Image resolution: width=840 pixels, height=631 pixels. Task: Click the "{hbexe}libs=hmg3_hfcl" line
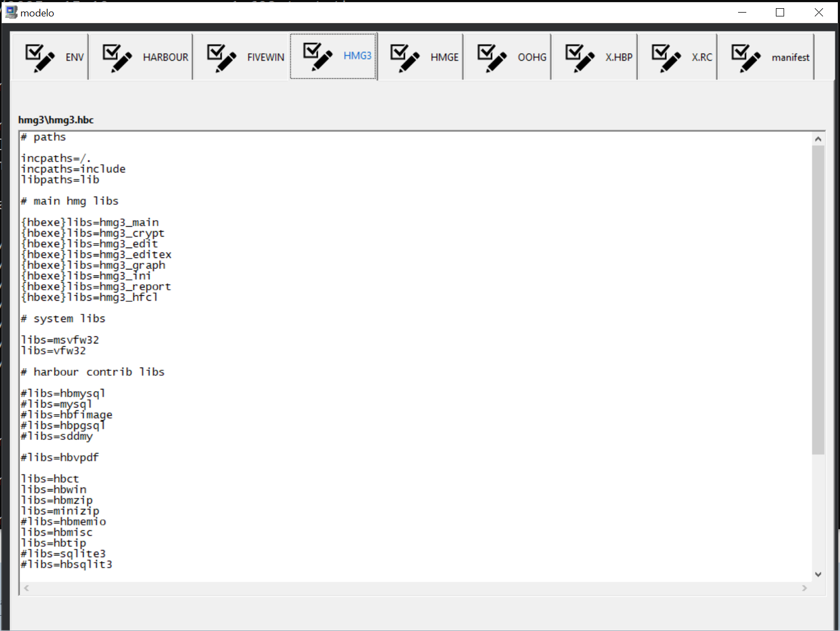[89, 297]
